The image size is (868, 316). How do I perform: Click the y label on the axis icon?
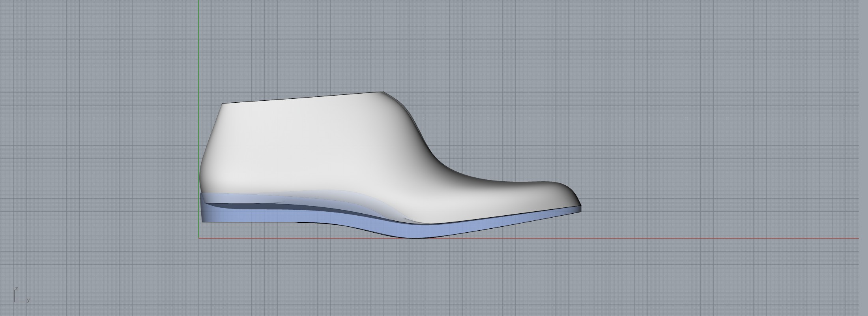pos(28,300)
